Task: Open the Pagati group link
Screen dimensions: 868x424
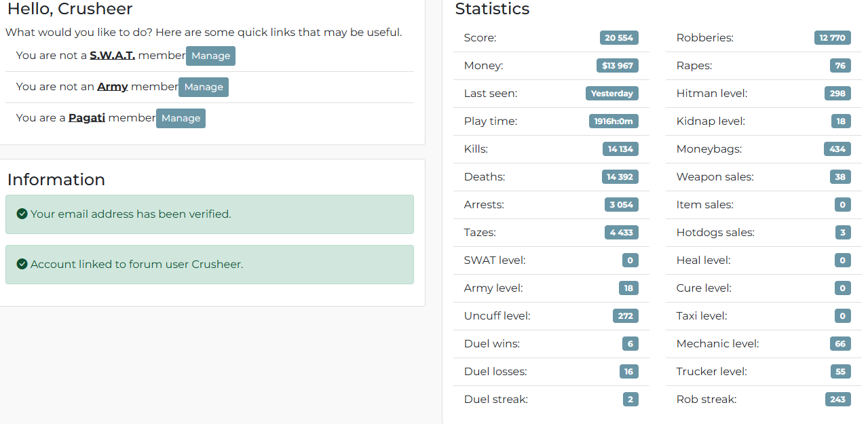Action: (87, 118)
